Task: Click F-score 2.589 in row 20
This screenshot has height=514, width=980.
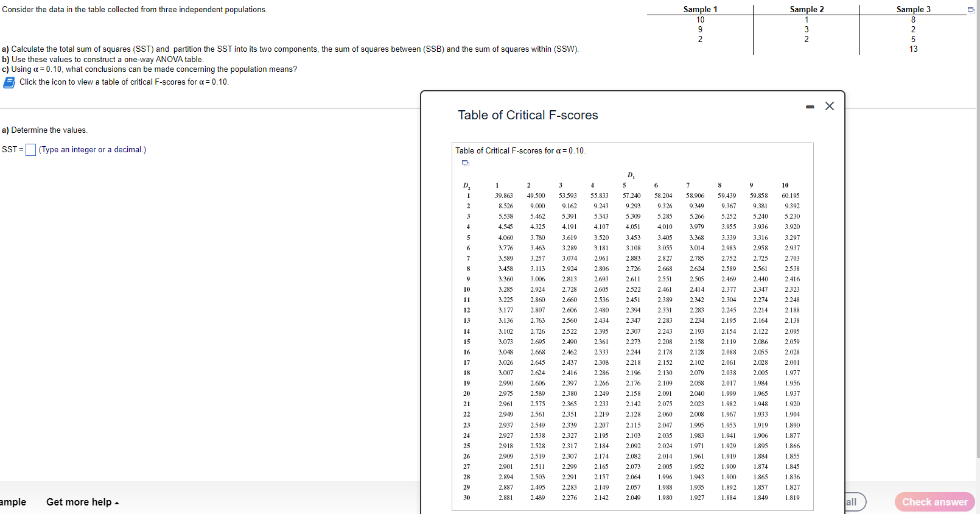Action: tap(537, 393)
